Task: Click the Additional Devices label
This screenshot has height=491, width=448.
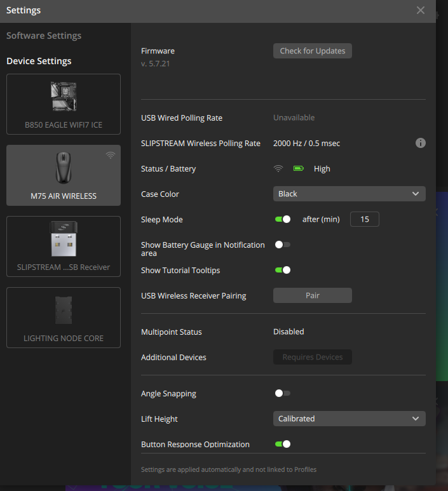Action: pyautogui.click(x=173, y=357)
